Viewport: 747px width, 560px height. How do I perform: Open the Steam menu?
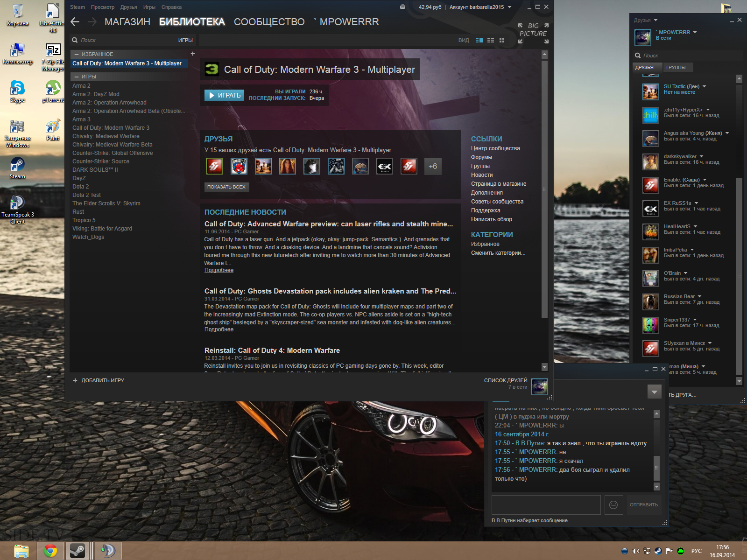click(x=78, y=7)
